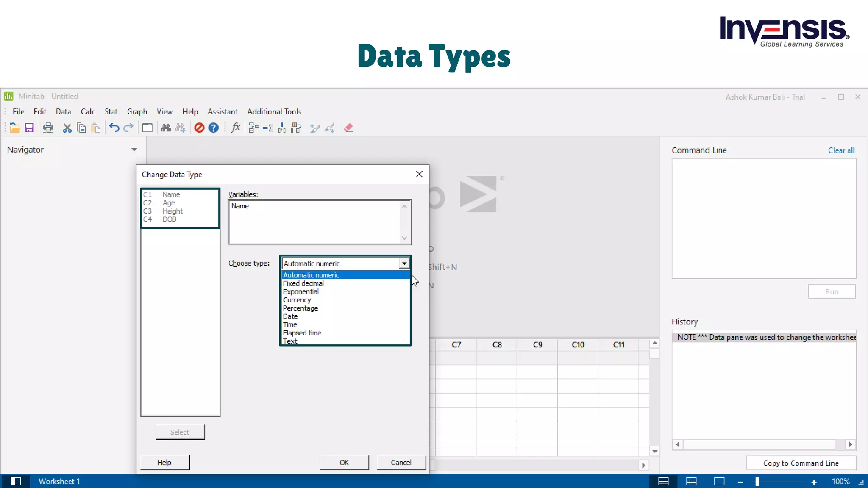
Task: Click the Open file folder icon
Action: [15, 128]
